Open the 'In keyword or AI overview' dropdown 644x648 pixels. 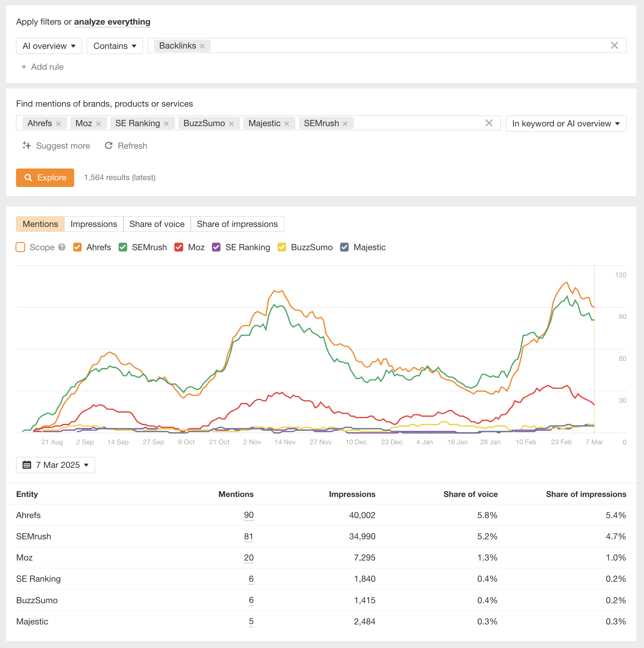(566, 123)
